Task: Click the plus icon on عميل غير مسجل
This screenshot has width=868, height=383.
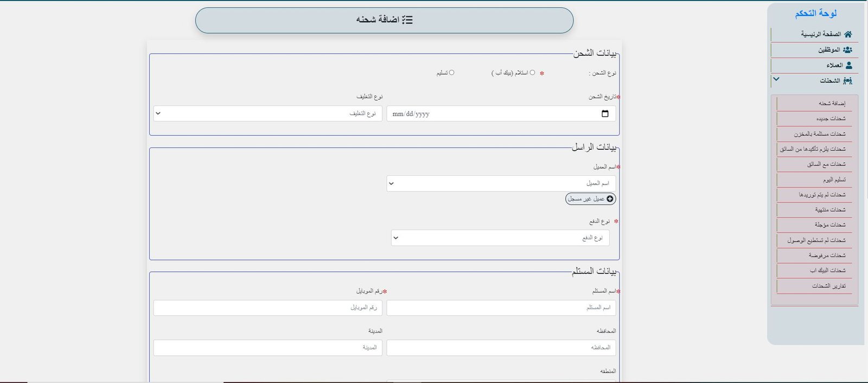Action: 610,199
